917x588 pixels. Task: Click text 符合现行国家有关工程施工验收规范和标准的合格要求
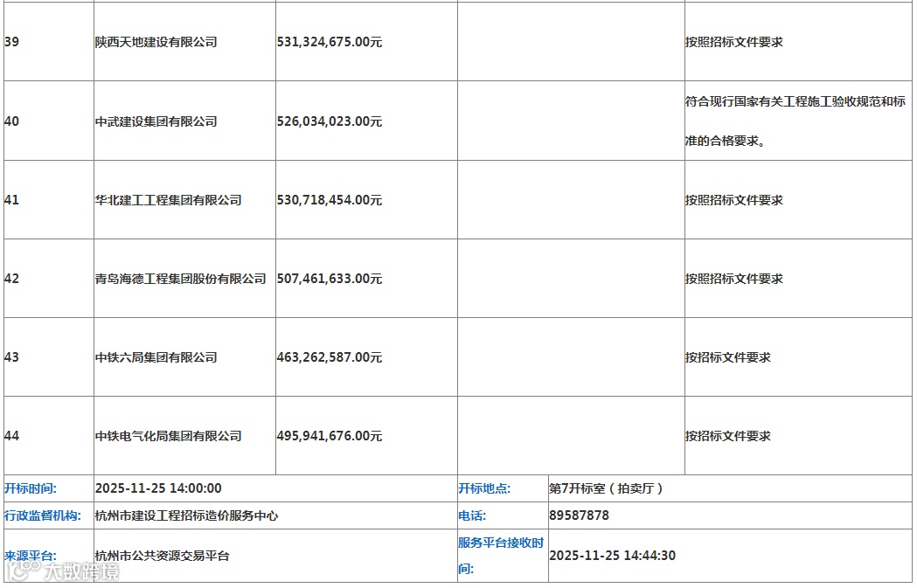[x=795, y=121]
